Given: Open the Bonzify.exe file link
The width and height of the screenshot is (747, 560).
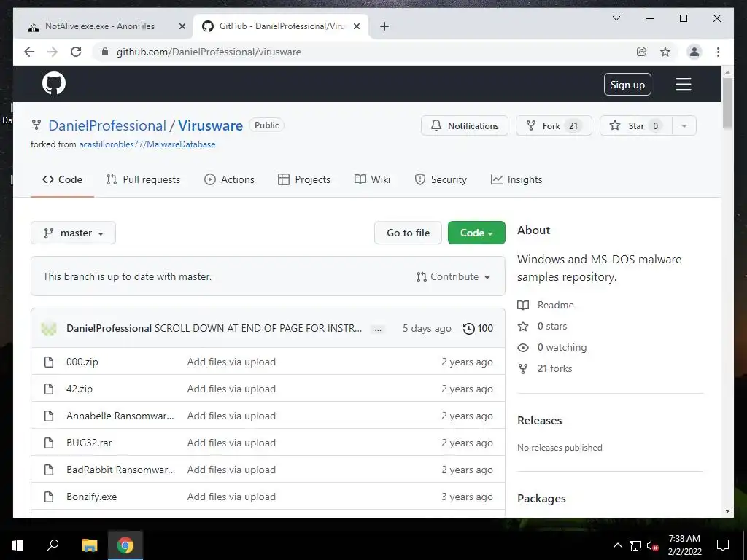Looking at the screenshot, I should 91,497.
